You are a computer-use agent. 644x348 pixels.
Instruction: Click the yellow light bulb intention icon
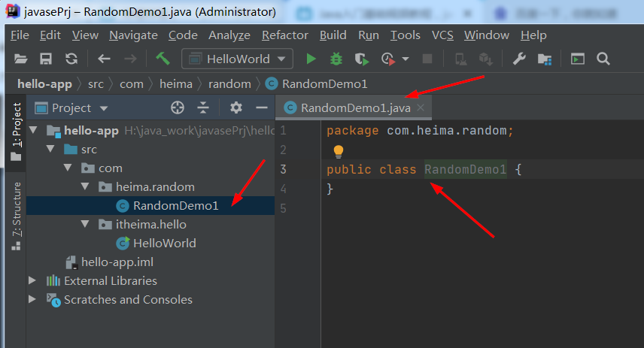coord(339,151)
